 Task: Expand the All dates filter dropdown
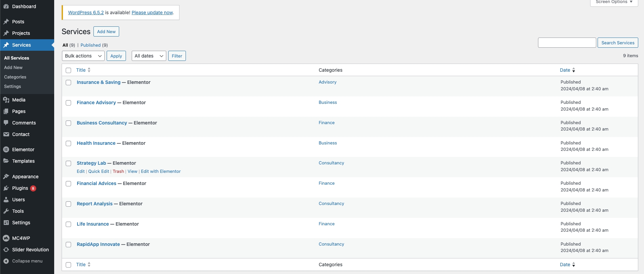(149, 56)
